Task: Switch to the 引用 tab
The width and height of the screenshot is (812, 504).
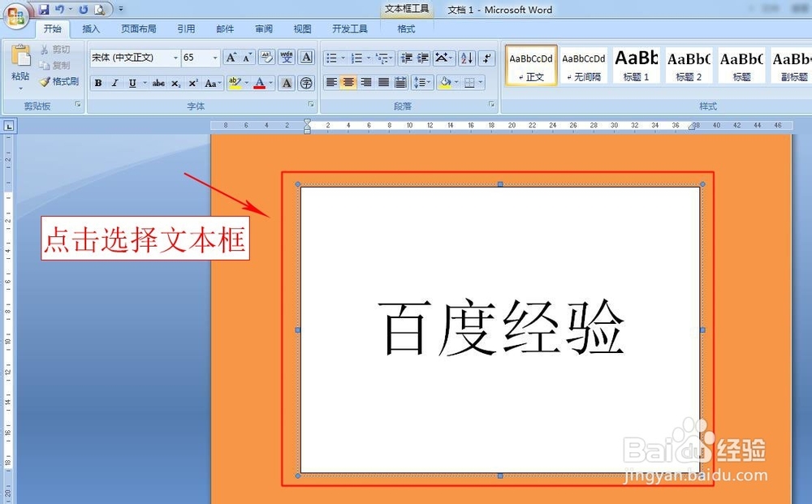Action: pyautogui.click(x=186, y=29)
